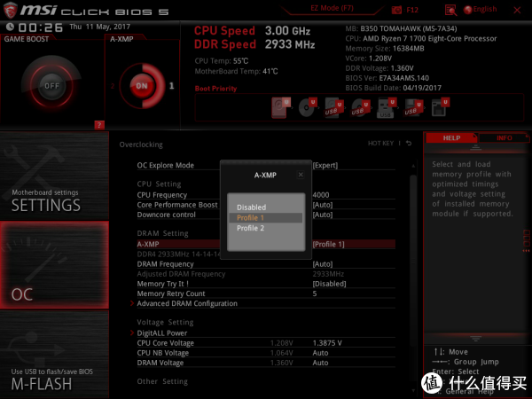Click the MSI dragon shield logo
Screen dimensions: 532x399
10,10
